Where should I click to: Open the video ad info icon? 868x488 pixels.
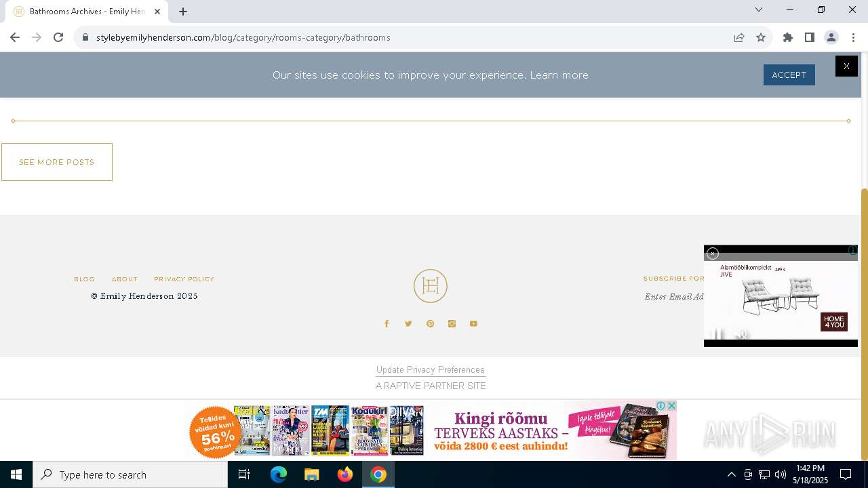pyautogui.click(x=852, y=250)
